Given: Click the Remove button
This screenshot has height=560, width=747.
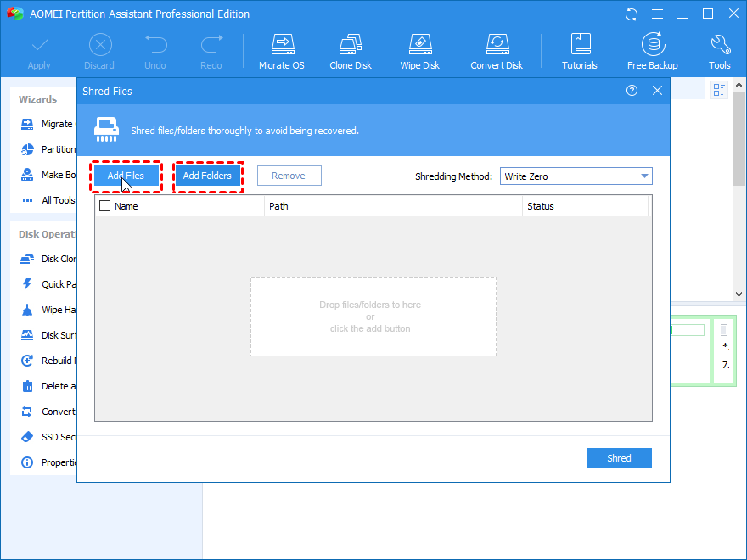Looking at the screenshot, I should (x=289, y=176).
